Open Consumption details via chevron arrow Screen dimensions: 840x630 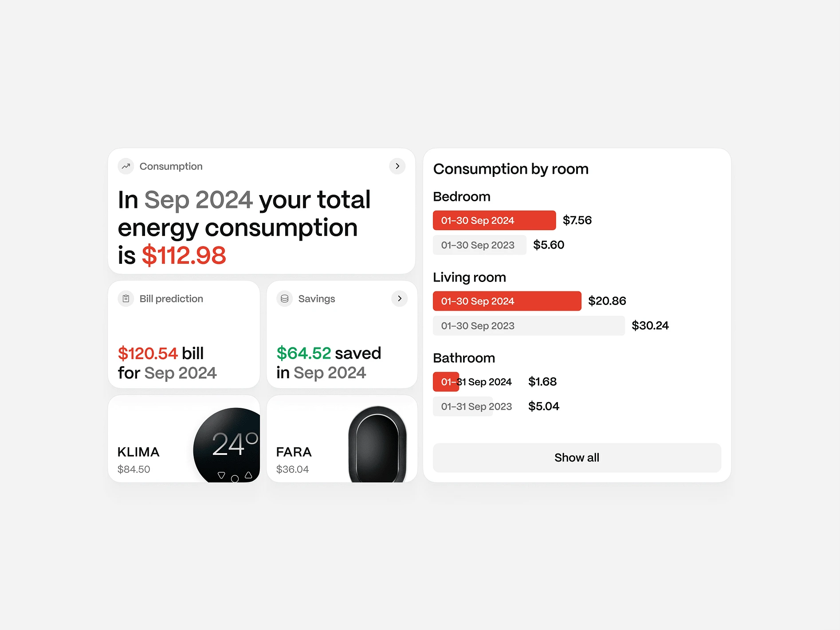(x=397, y=166)
